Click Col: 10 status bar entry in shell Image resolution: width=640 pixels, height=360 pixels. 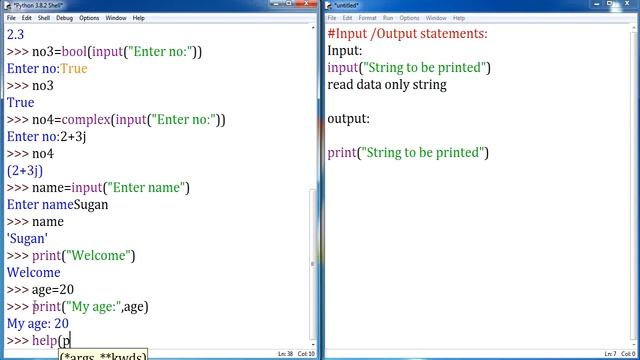[306, 354]
